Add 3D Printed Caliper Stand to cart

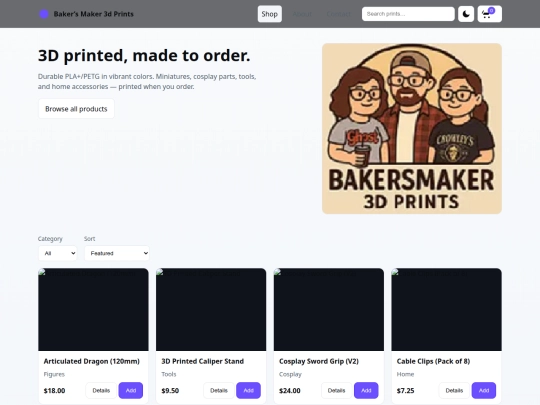pos(249,391)
